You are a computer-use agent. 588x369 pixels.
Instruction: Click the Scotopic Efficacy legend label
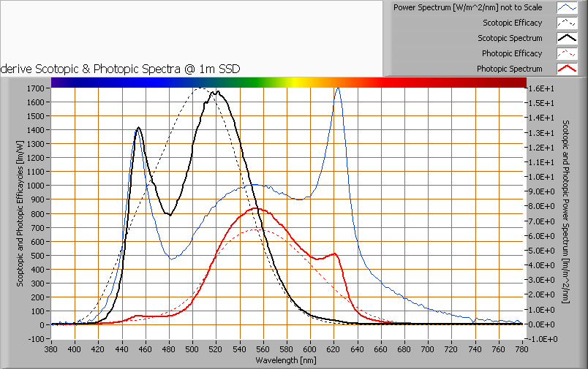click(x=512, y=23)
